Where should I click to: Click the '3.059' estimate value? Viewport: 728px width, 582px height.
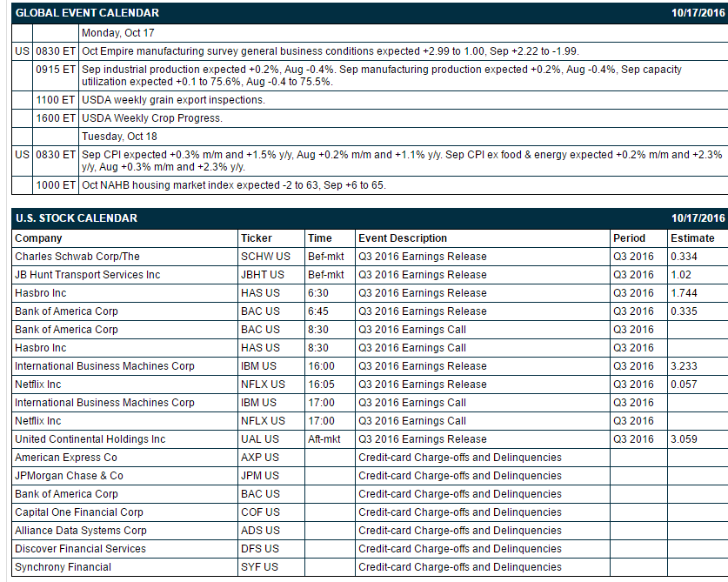(684, 439)
